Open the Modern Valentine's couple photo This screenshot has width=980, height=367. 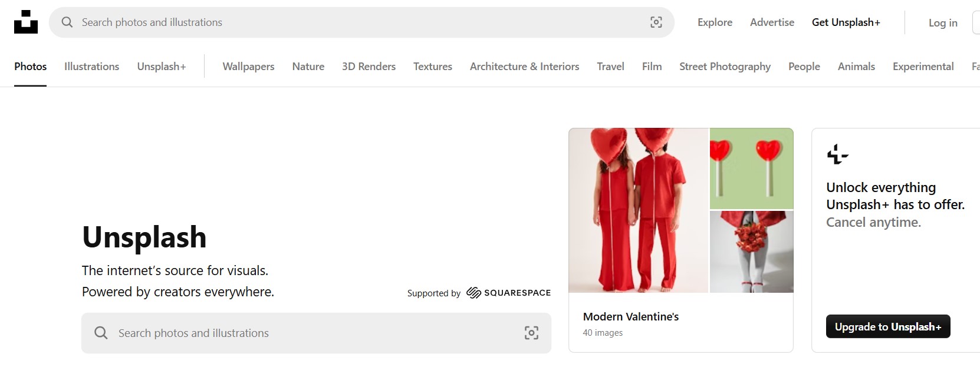[638, 210]
